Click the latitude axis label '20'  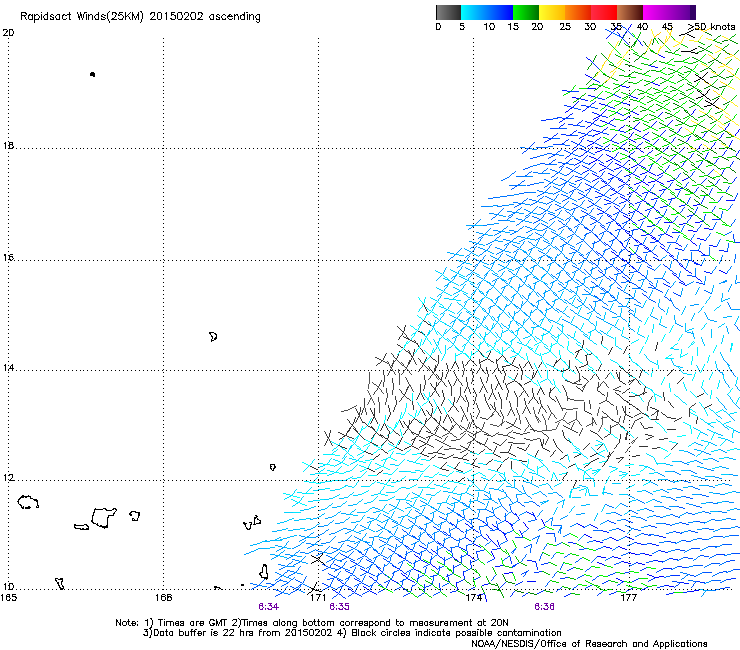click(x=8, y=33)
